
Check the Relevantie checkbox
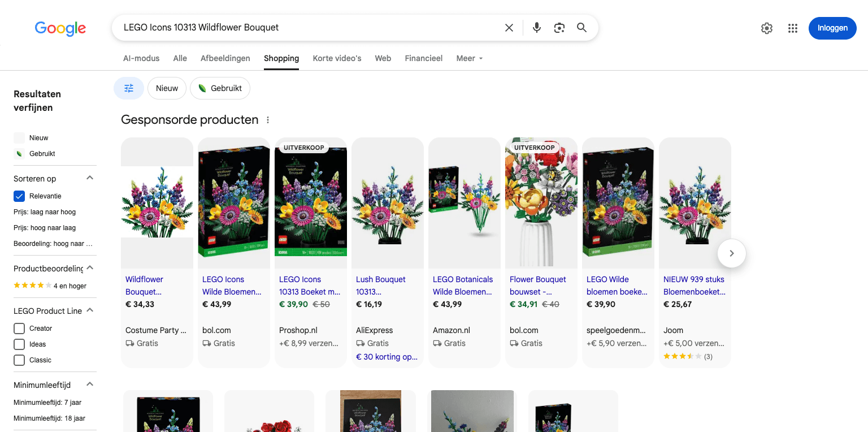click(19, 196)
